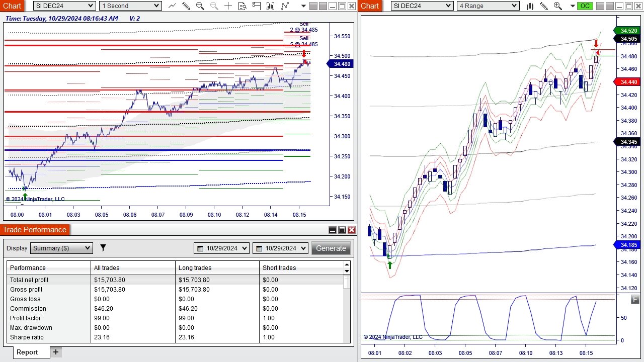Viewport: 644px width, 362px height.
Task: Show chart trader panel icon on left chart
Action: pyautogui.click(x=257, y=6)
